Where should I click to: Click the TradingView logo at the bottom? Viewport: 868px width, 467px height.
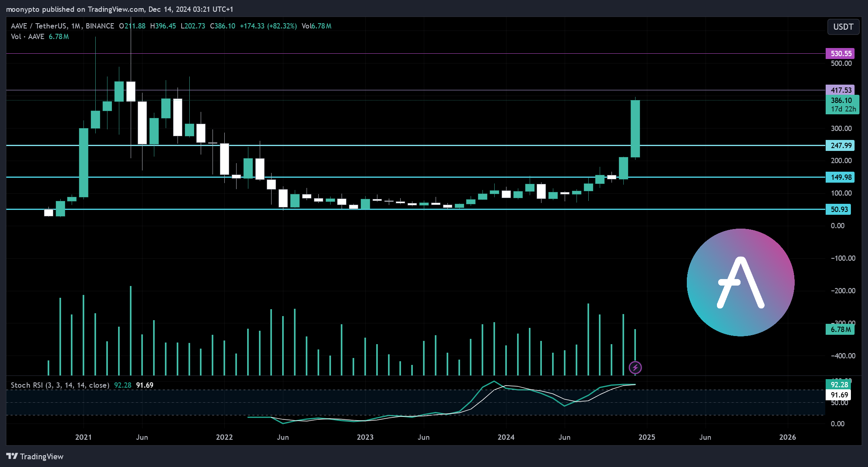pyautogui.click(x=35, y=456)
